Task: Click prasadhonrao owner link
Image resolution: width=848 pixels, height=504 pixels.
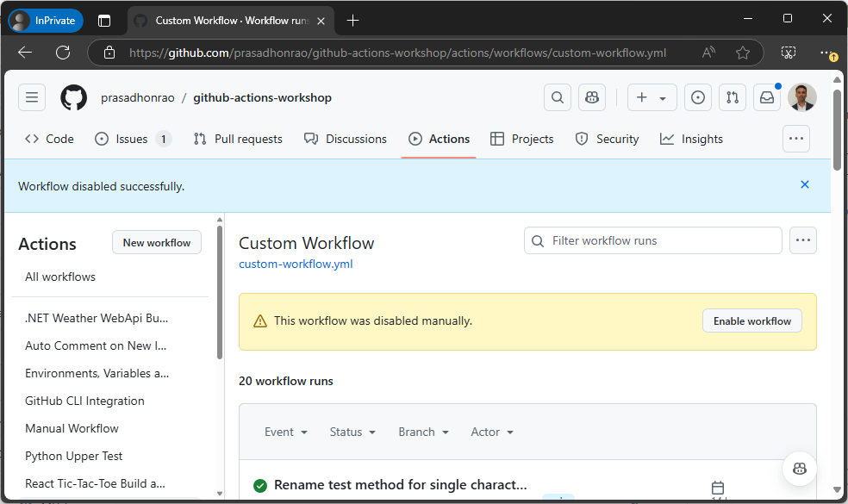Action: click(x=137, y=98)
